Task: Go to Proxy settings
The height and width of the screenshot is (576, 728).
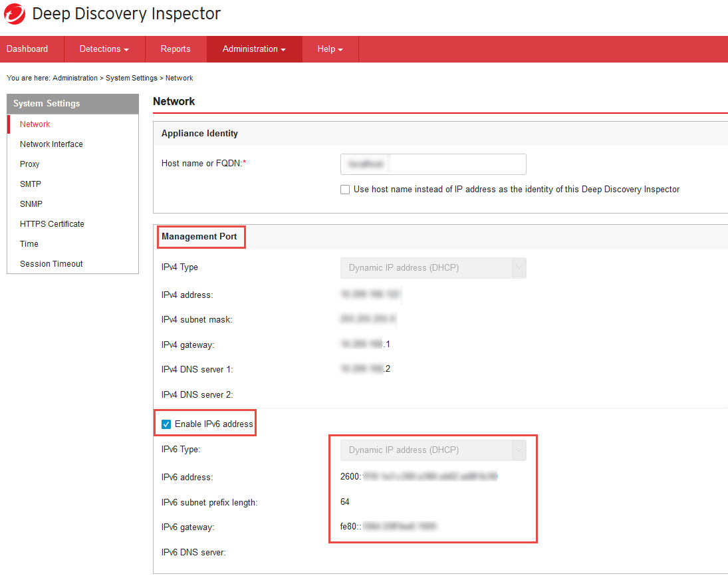Action: (x=30, y=164)
